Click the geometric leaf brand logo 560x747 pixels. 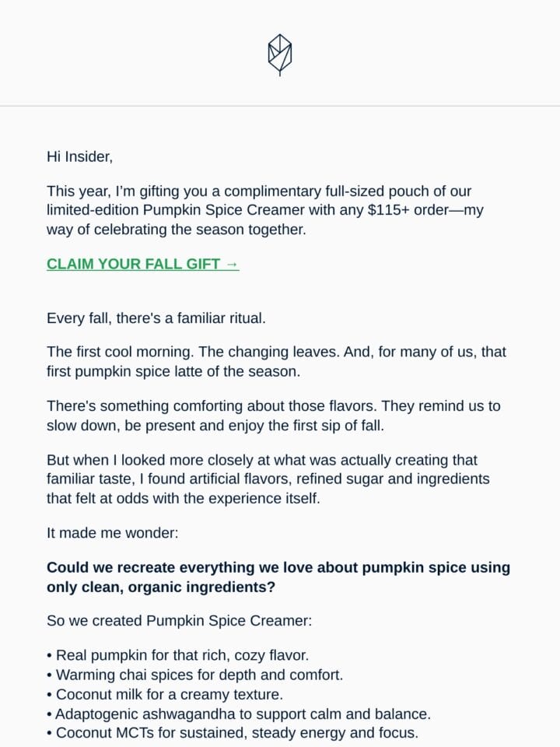click(279, 54)
